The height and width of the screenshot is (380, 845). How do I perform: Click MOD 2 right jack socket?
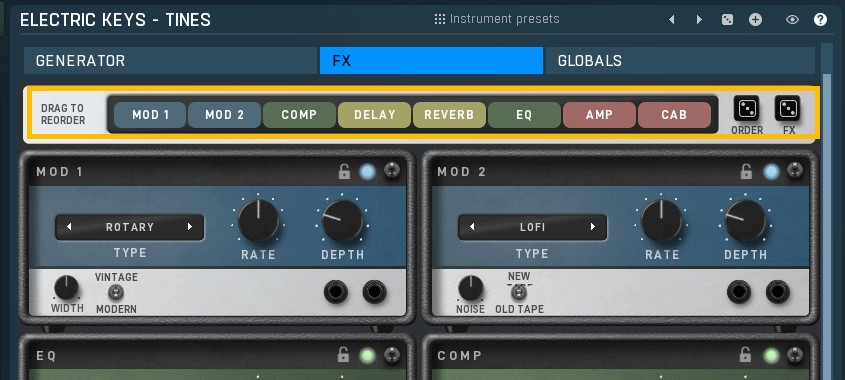(x=778, y=292)
